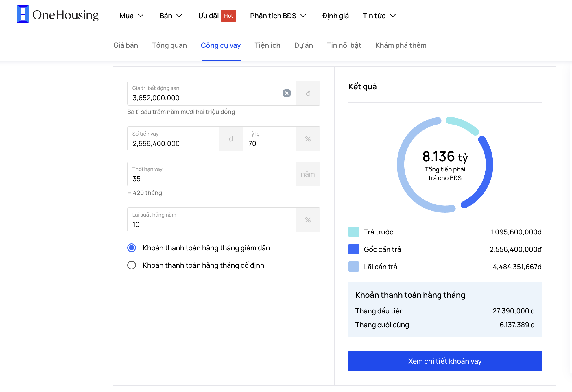This screenshot has width=572, height=392.
Task: Click the Lãi cần trả color swatch
Action: [x=354, y=267]
